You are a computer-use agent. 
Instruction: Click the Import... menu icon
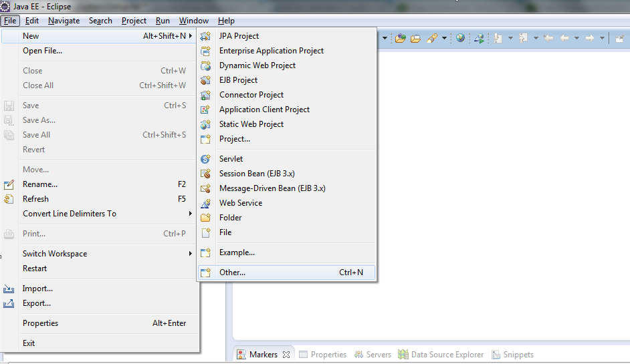pyautogui.click(x=9, y=289)
